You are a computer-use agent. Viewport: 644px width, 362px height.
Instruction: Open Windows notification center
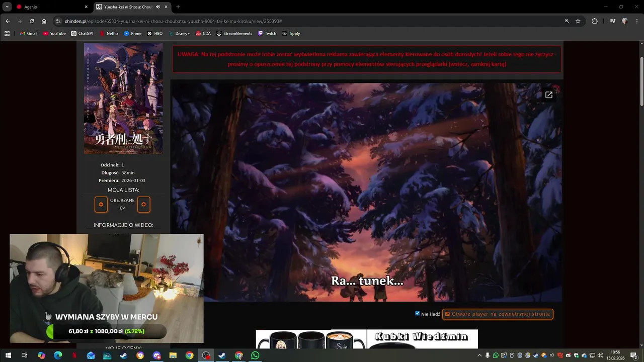634,355
